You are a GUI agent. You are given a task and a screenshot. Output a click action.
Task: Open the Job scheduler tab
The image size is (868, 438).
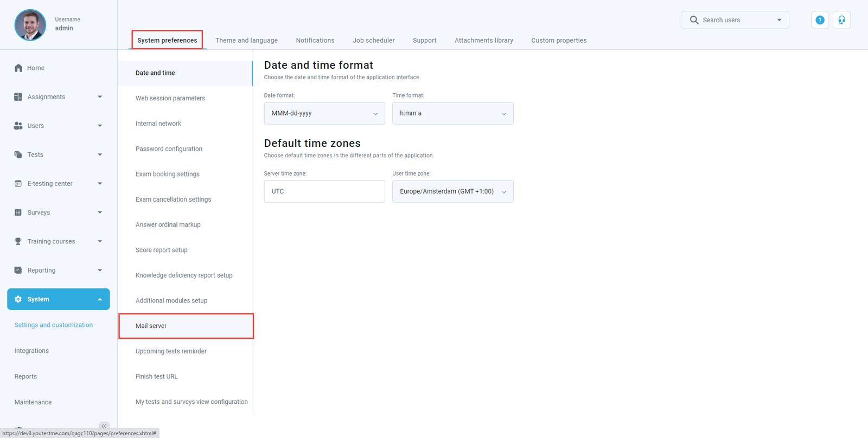(x=373, y=41)
